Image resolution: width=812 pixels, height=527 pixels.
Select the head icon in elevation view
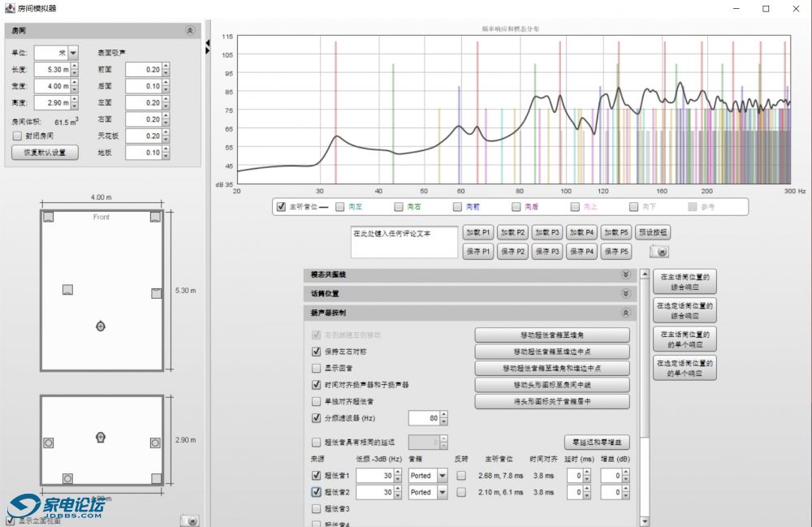[101, 438]
